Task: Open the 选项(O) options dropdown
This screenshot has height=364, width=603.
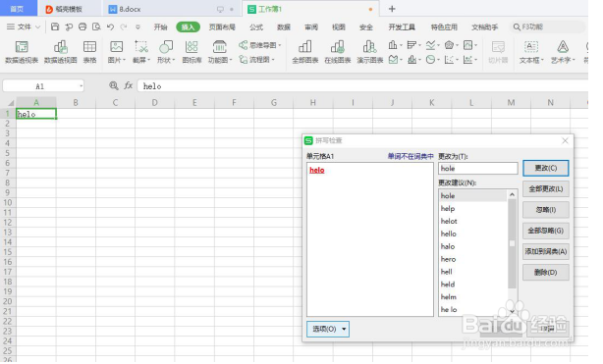Action: tap(328, 329)
